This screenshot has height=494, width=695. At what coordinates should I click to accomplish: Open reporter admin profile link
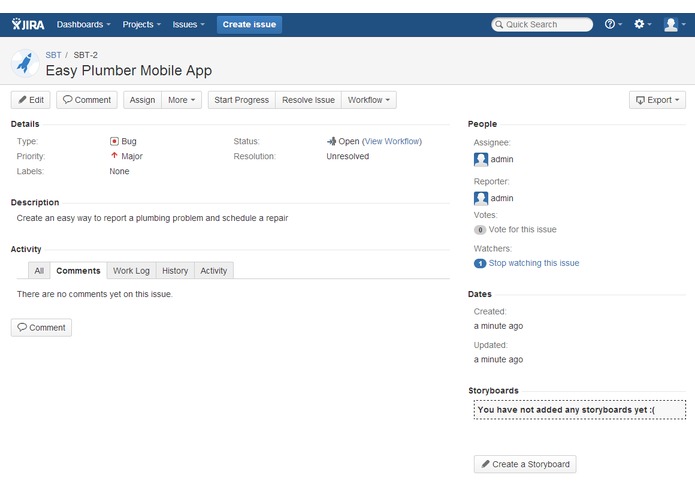point(502,198)
